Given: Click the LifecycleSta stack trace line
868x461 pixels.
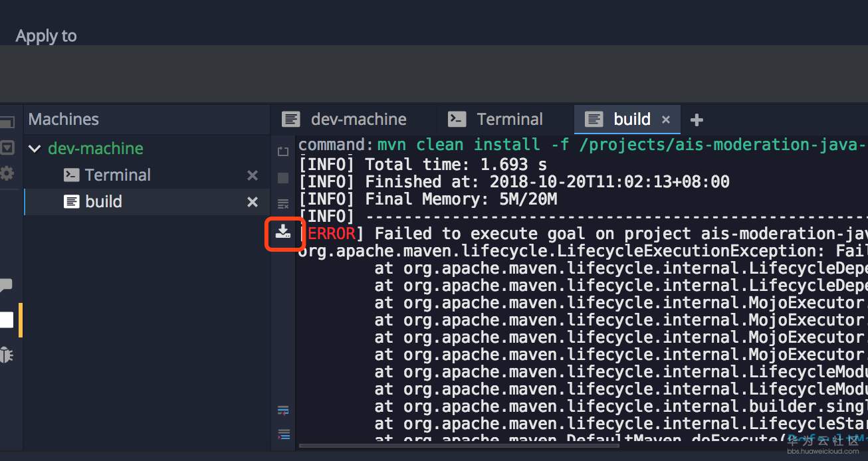Looking at the screenshot, I should click(621, 424).
